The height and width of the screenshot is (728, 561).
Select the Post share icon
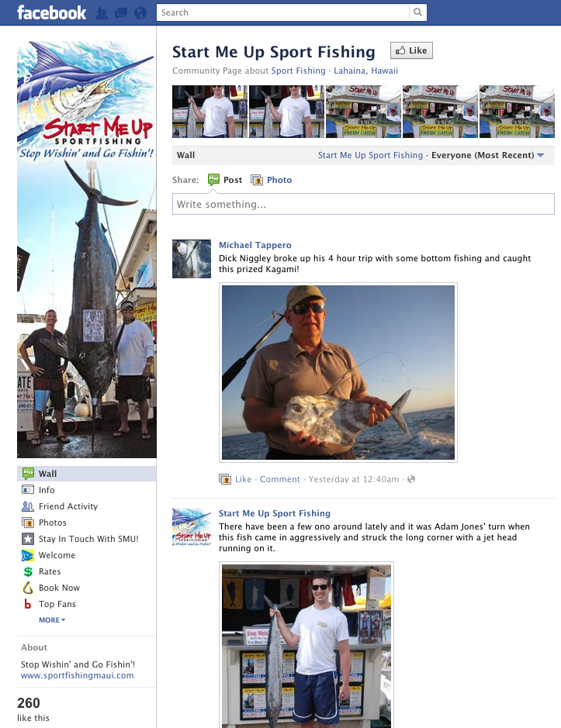[x=214, y=180]
